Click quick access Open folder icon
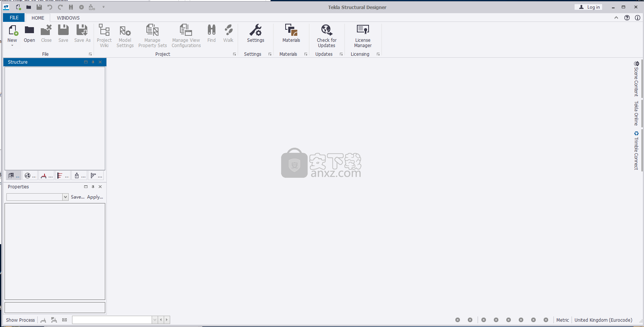The height and width of the screenshot is (327, 644). pos(29,7)
